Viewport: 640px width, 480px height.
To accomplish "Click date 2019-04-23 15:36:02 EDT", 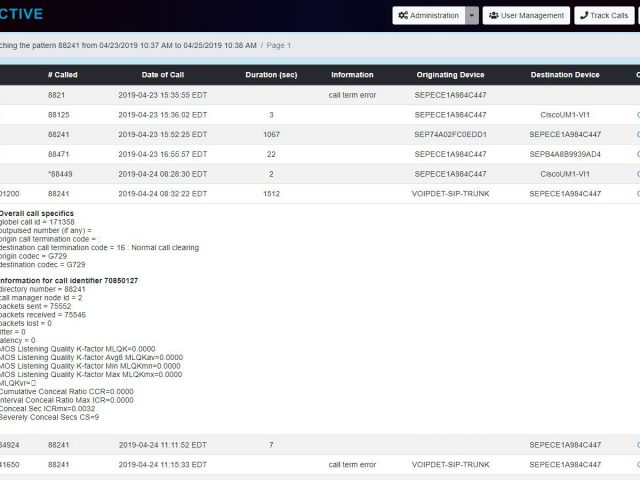I will pos(162,115).
